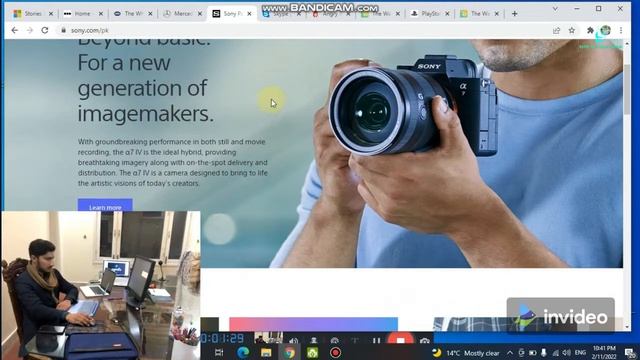
Task: Click the pink-blue gradient banner
Action: point(313,324)
